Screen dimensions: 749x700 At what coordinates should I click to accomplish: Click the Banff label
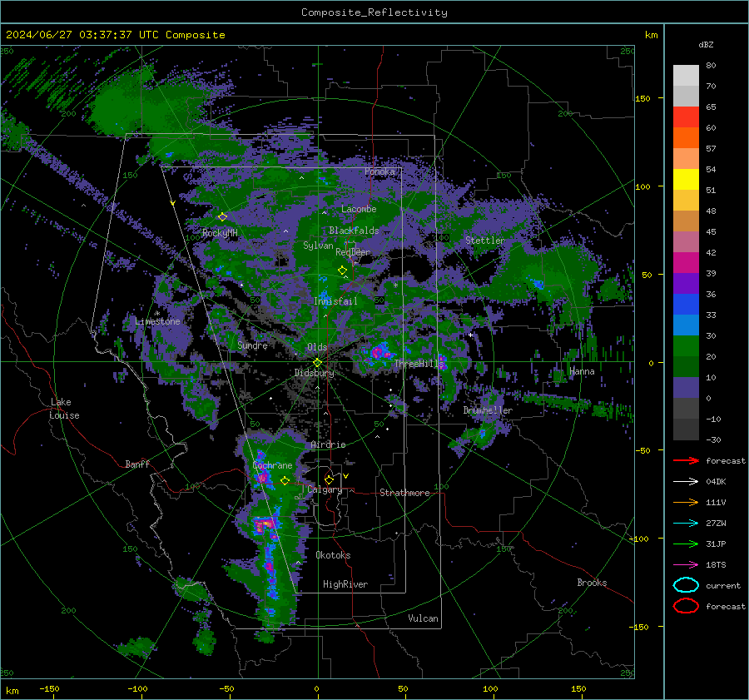(x=137, y=464)
